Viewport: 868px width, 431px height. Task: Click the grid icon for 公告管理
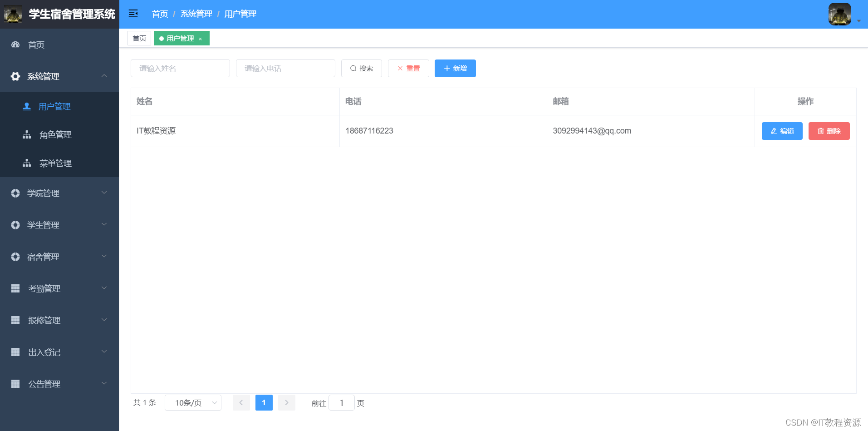[x=15, y=384]
